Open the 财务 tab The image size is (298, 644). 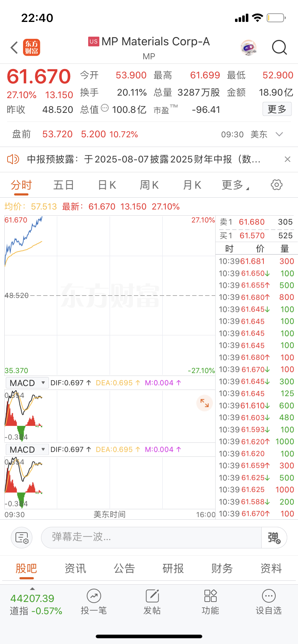222,569
